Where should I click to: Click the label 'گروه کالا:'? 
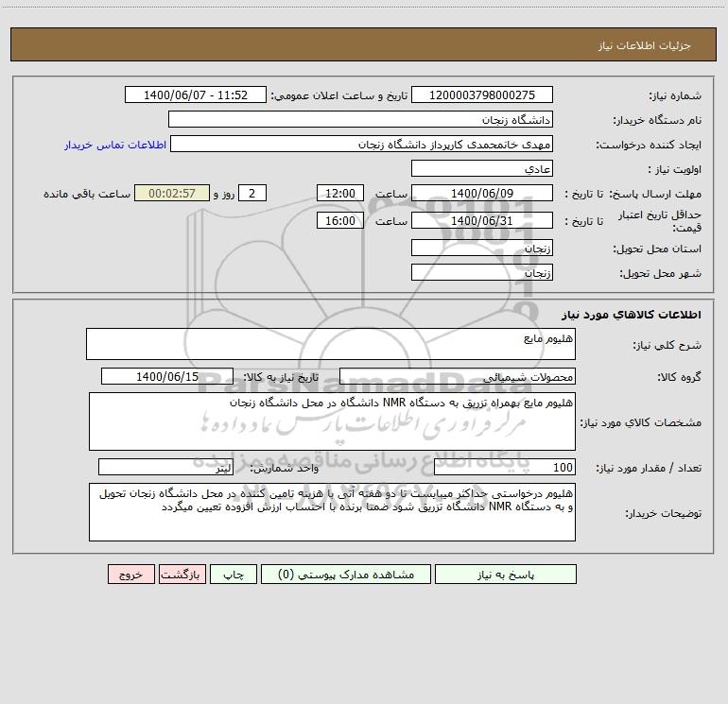point(679,377)
